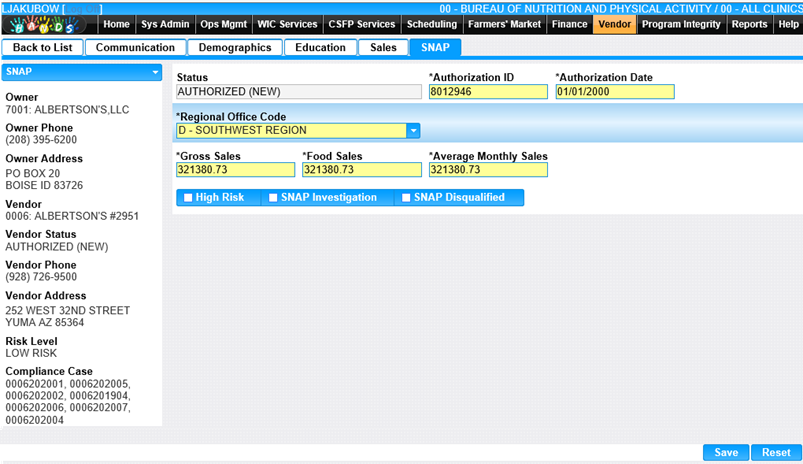Edit the Gross Sales field
Screen dimensions: 803x464
pos(236,170)
